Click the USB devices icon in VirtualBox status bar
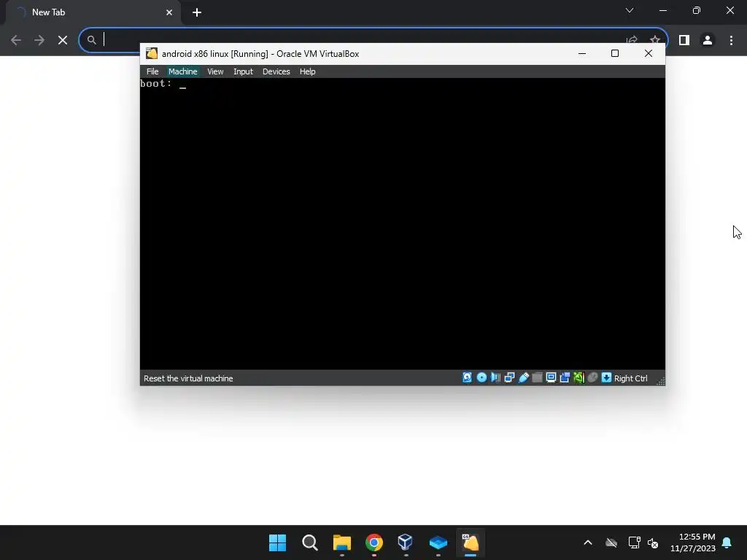Viewport: 747px width, 560px height. click(524, 378)
